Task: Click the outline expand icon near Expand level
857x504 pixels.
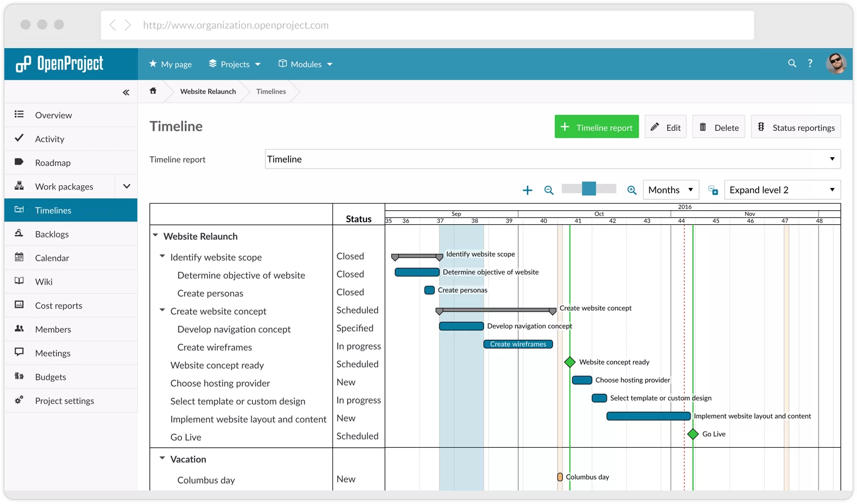Action: click(713, 190)
